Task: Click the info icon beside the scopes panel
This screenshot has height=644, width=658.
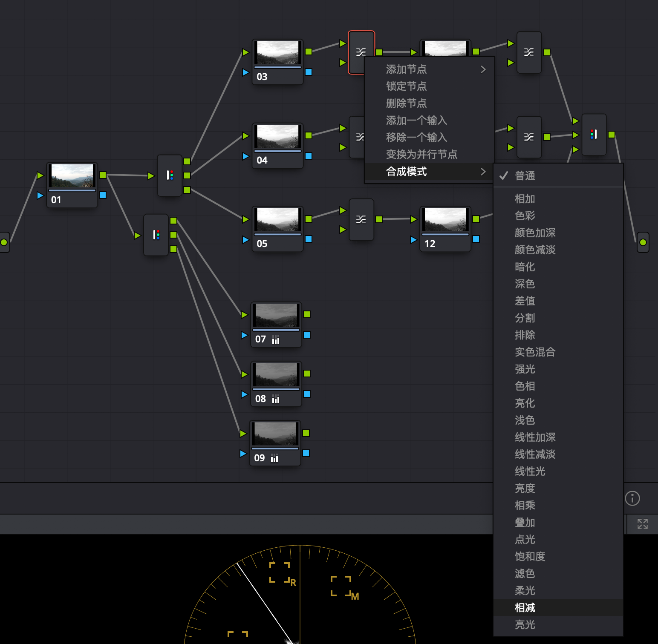Action: [x=632, y=498]
